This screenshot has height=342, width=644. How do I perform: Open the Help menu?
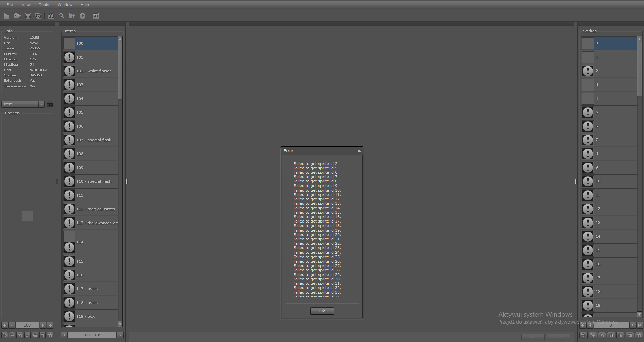(x=85, y=5)
